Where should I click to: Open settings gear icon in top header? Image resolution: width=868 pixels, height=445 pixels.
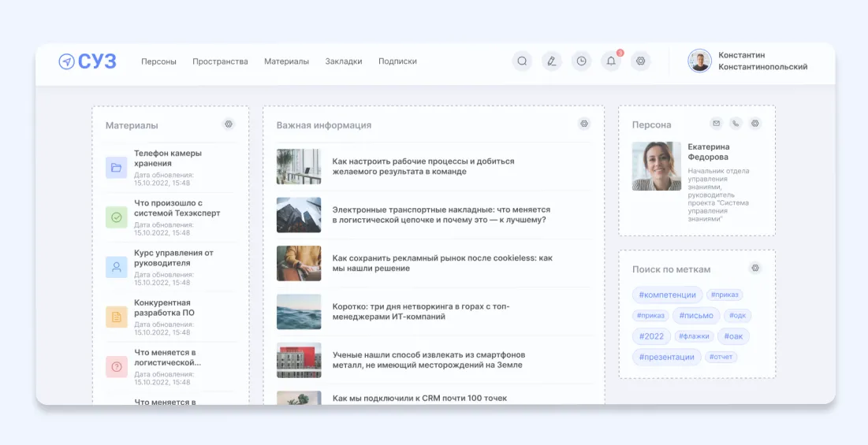tap(641, 61)
